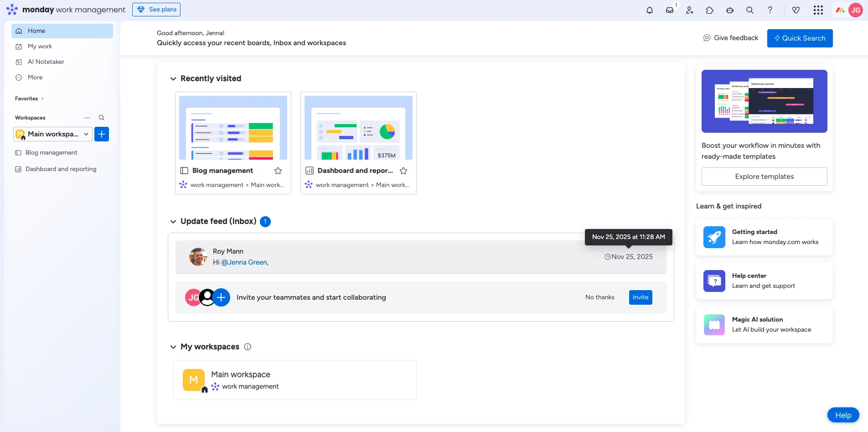This screenshot has height=432, width=868.
Task: Open the More menu in sidebar
Action: (62, 78)
